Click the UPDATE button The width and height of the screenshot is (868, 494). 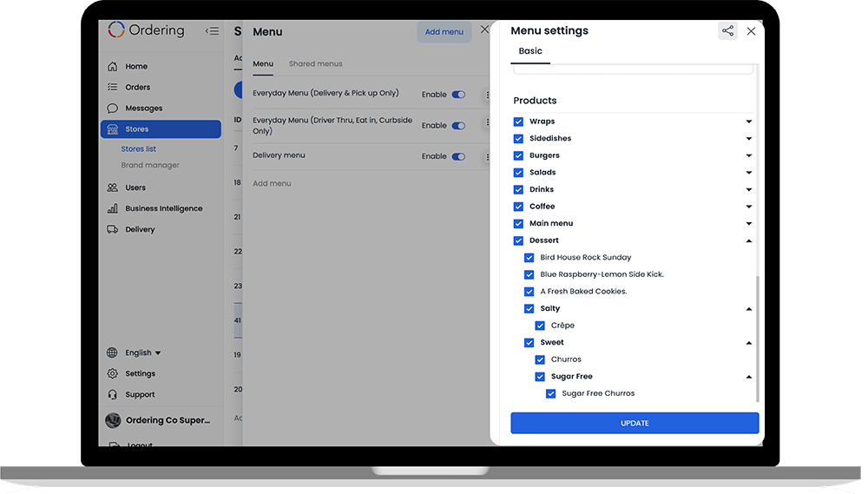coord(635,423)
